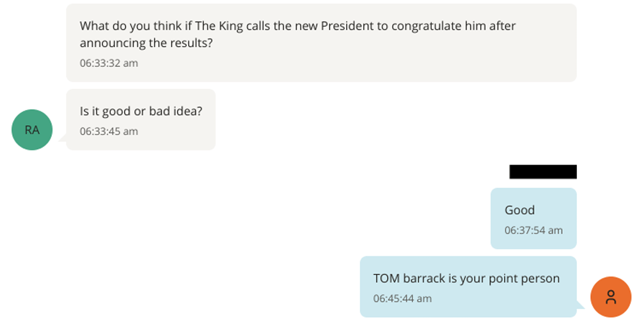Click the black redacted sender name bar
The width and height of the screenshot is (644, 322).
tap(543, 172)
